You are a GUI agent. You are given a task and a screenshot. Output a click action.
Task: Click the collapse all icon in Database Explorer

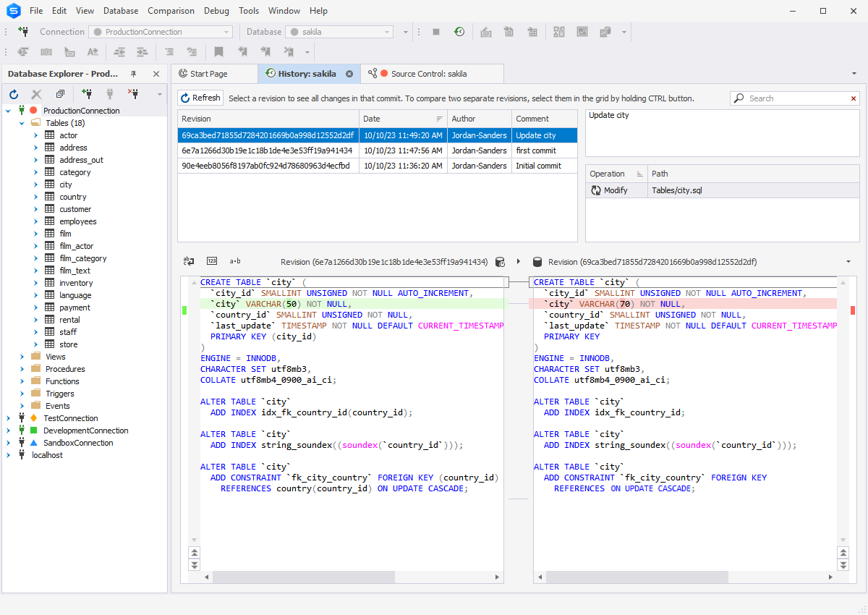tap(60, 94)
